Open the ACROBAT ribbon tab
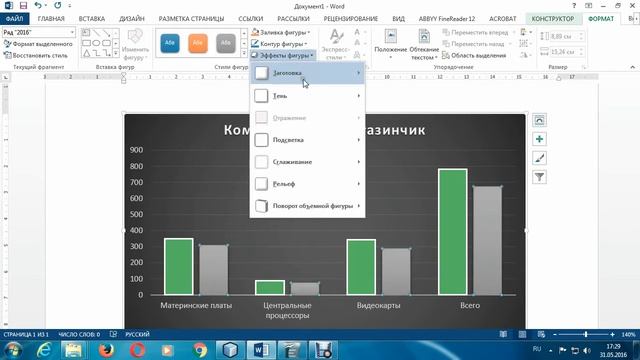Screen dimensions: 640x360 (503, 19)
